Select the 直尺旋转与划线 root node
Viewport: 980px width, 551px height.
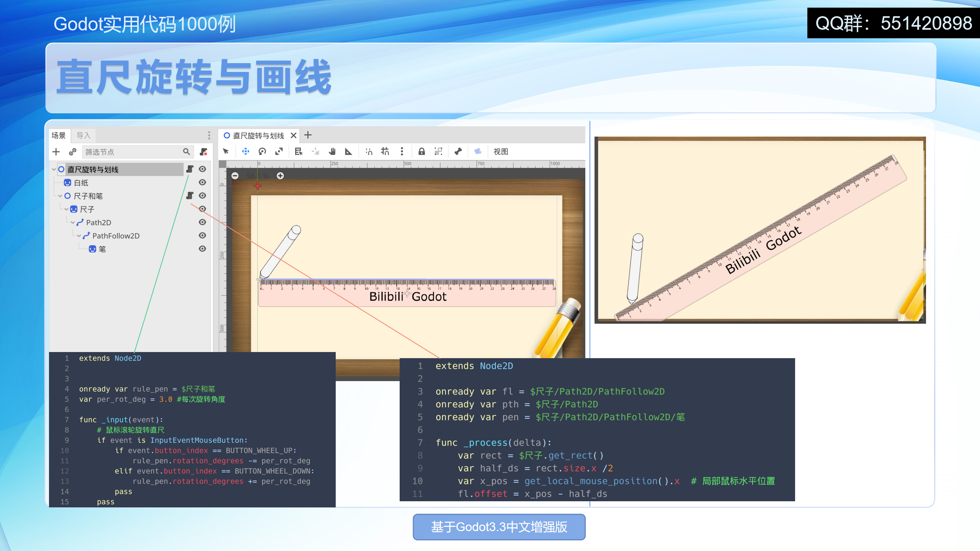pyautogui.click(x=93, y=169)
